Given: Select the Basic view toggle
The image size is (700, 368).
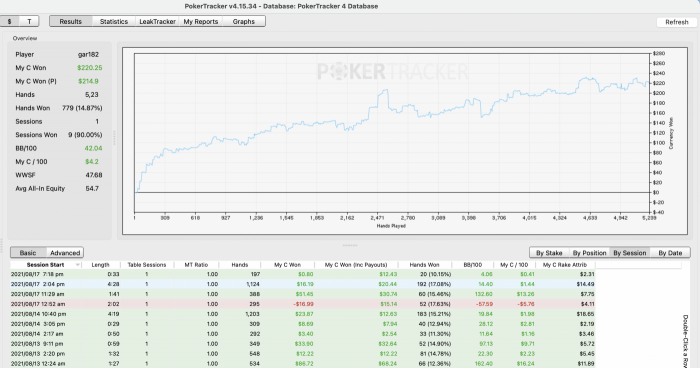Looking at the screenshot, I should pos(28,253).
